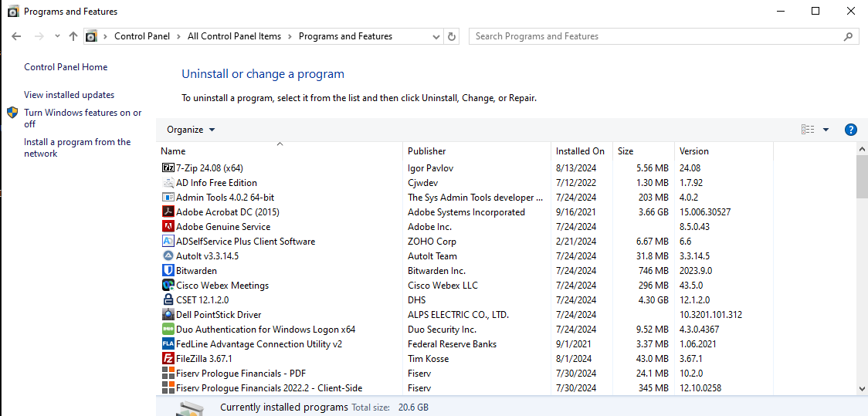The width and height of the screenshot is (868, 416).
Task: Click the CSET 12.1.2.0 lock icon
Action: tap(168, 299)
